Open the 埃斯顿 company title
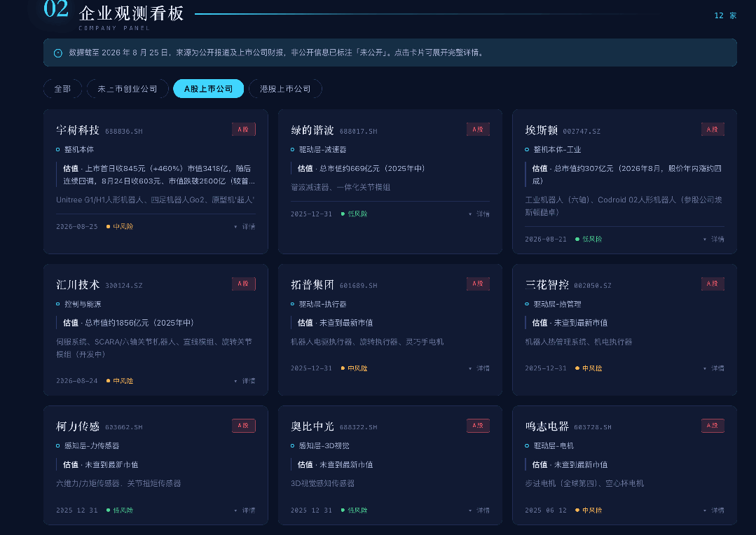 click(541, 130)
